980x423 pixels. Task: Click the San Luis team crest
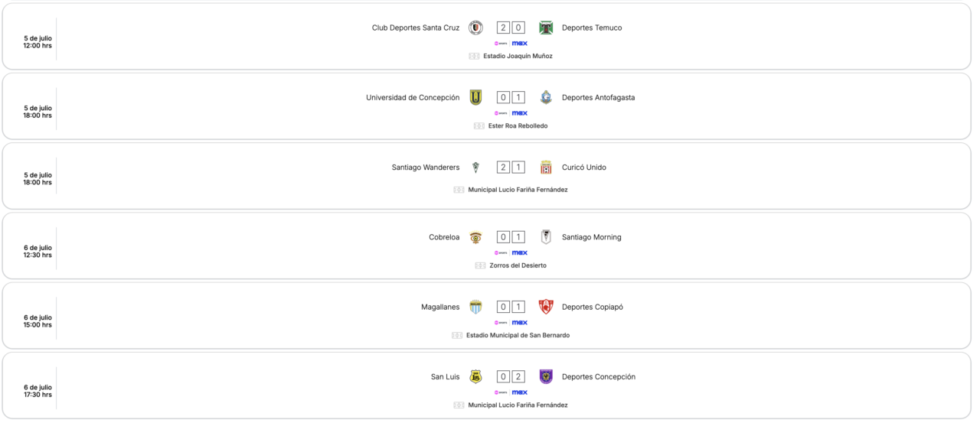(475, 376)
